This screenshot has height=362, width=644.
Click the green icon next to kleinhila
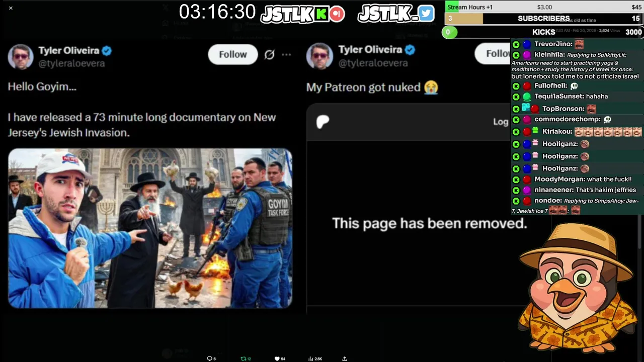pos(516,55)
